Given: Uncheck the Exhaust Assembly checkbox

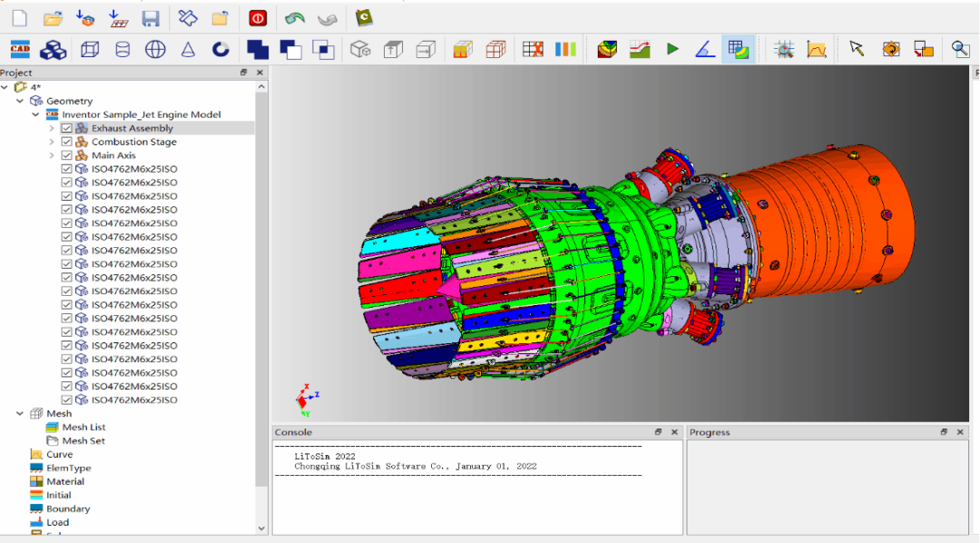Looking at the screenshot, I should (67, 128).
